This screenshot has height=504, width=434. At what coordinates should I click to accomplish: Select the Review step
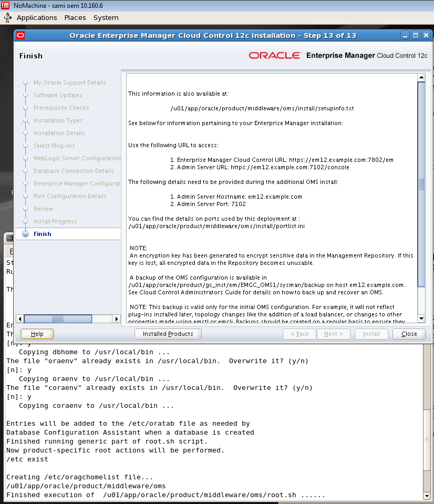pos(44,209)
